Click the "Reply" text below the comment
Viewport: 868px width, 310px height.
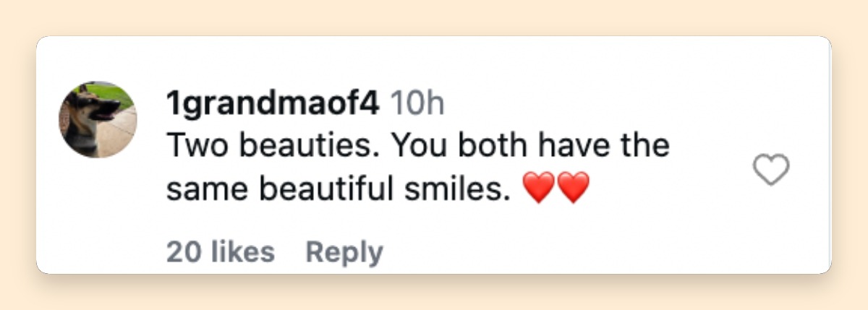[x=344, y=253]
